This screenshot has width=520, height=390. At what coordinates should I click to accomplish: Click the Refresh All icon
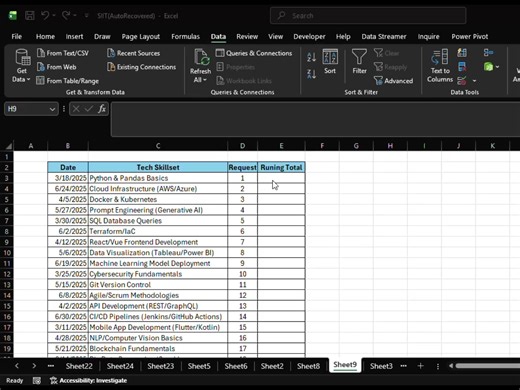pos(201,57)
